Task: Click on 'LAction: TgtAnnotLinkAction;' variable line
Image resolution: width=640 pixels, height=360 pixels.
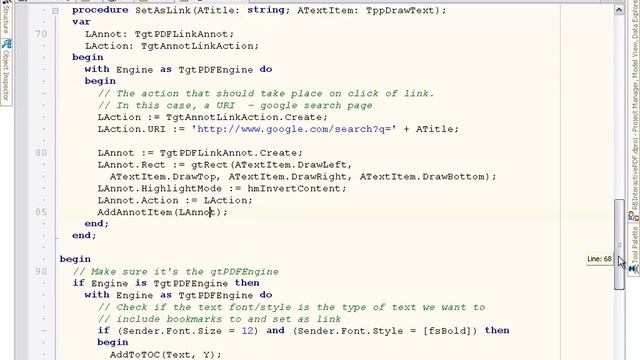Action: [172, 46]
